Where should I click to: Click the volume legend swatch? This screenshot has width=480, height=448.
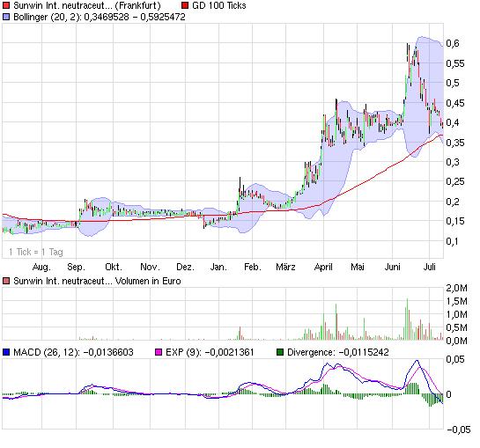pos(6,281)
